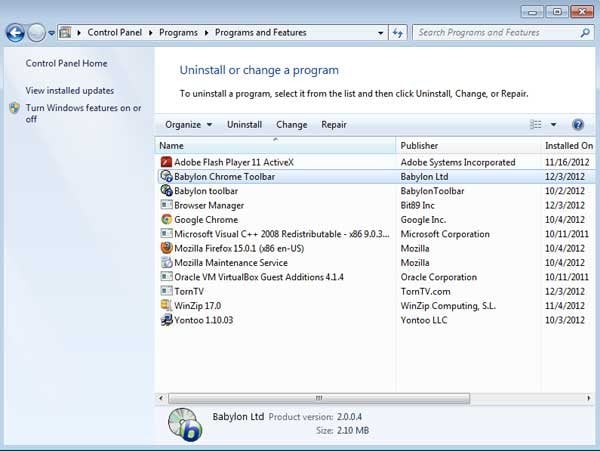Click the 11/16/2012 install date

[x=567, y=162]
